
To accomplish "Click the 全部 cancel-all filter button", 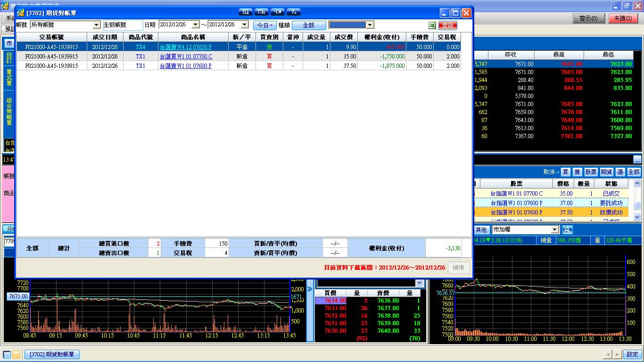I will [634, 172].
